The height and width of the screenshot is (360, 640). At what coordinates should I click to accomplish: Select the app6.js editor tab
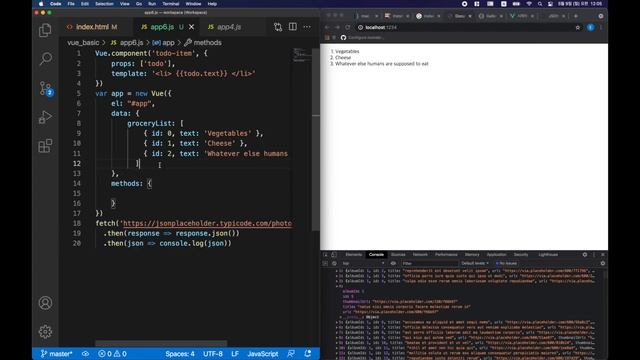point(162,27)
